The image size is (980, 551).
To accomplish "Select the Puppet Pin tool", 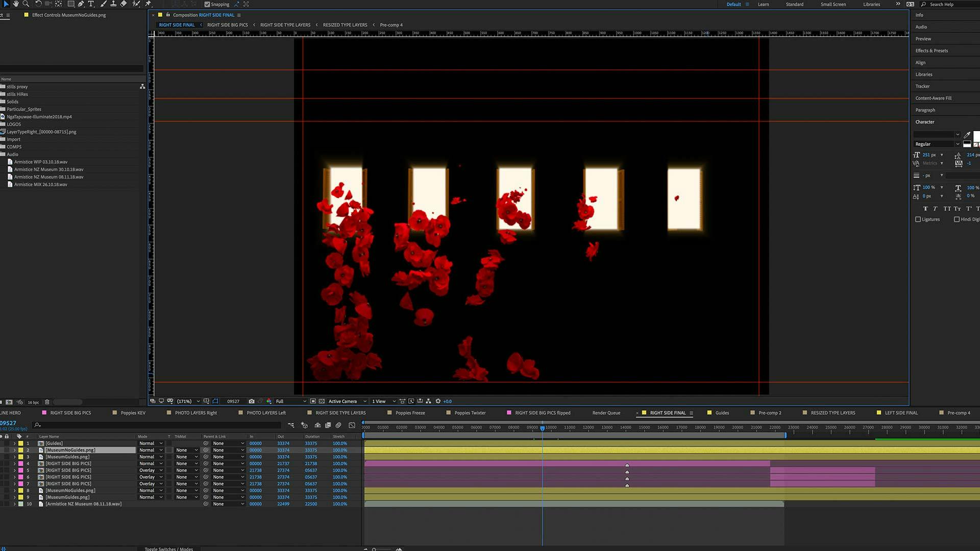I will (x=148, y=4).
